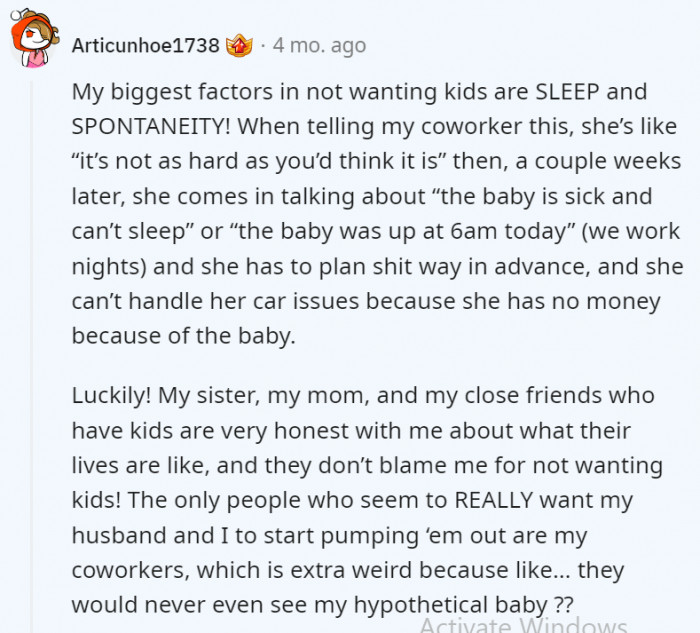Click the 'Activate Windows' watermark text
The width and height of the screenshot is (700, 633).
[x=524, y=625]
